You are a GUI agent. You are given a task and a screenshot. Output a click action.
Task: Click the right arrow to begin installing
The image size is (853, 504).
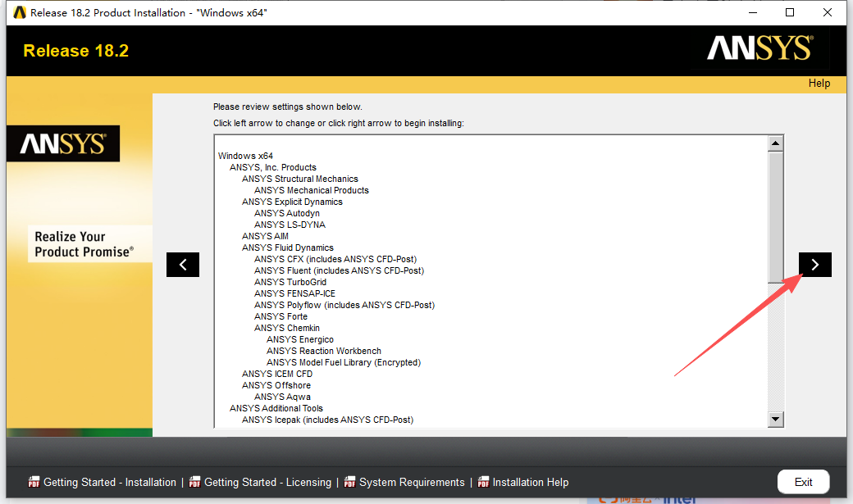pyautogui.click(x=814, y=265)
